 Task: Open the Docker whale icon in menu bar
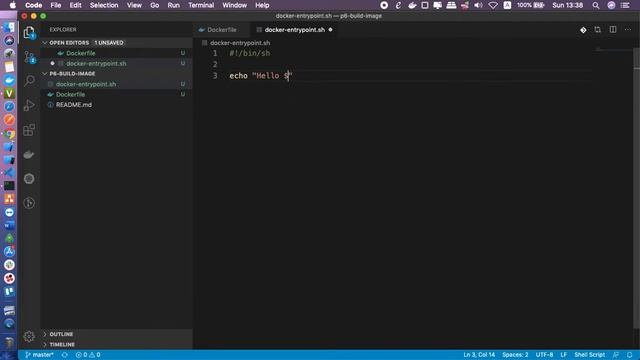point(412,5)
